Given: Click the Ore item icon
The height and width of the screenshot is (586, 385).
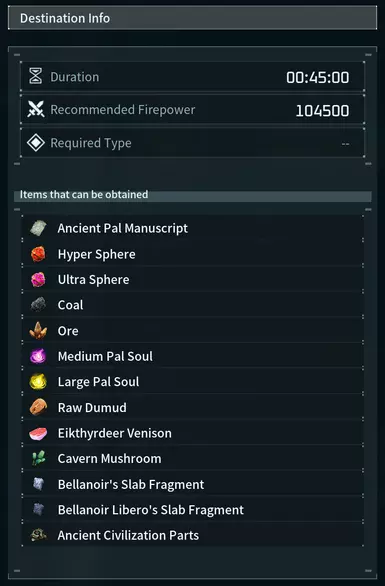Looking at the screenshot, I should pyautogui.click(x=38, y=331).
